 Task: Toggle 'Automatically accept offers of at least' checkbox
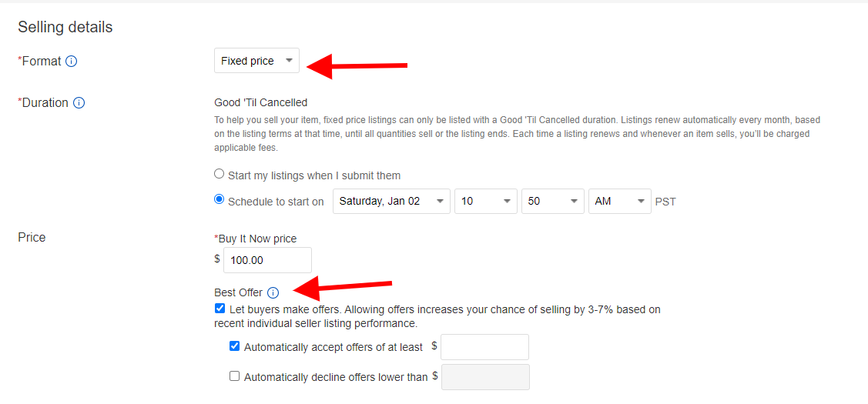(235, 346)
